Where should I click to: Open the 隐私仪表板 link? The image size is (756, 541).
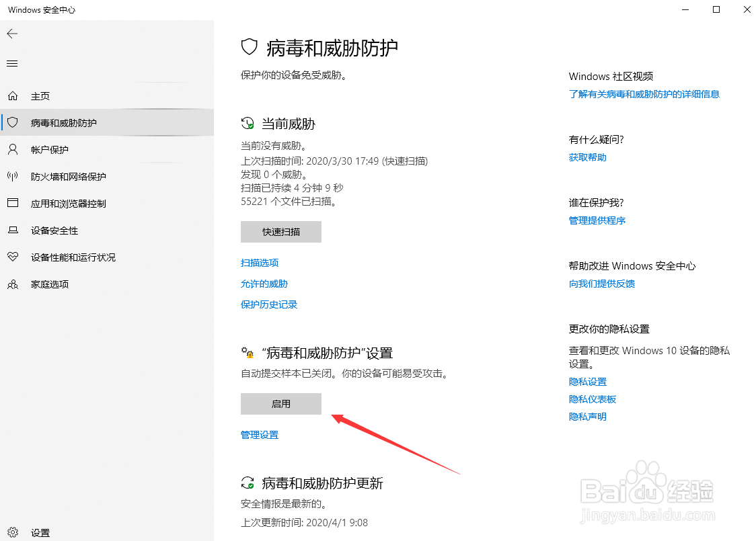(593, 399)
